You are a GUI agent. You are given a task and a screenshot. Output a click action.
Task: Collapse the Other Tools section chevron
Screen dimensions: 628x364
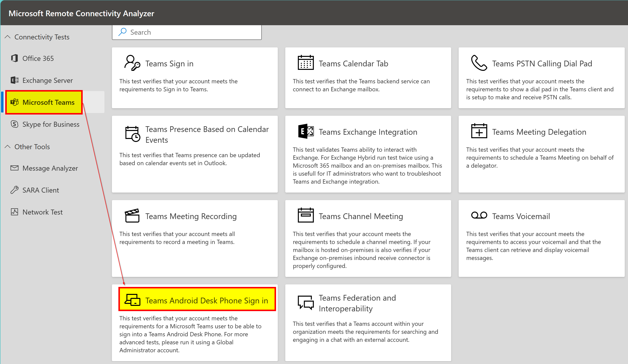7,147
